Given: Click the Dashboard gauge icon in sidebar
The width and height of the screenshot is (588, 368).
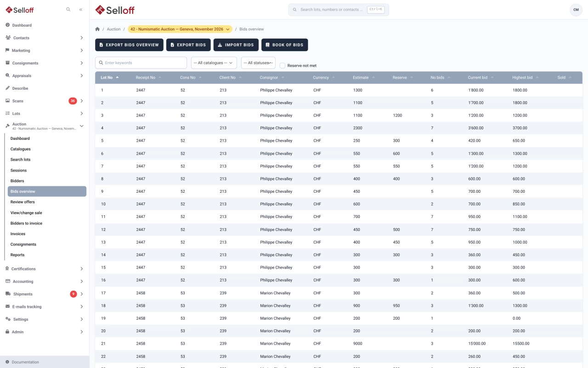Looking at the screenshot, I should pos(8,25).
